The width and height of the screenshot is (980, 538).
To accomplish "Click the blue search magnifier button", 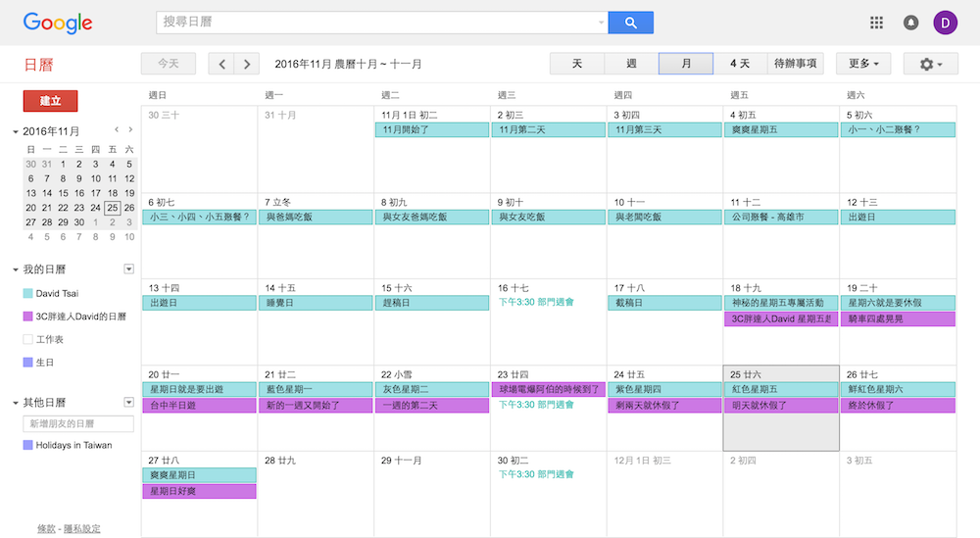I will 630,23.
